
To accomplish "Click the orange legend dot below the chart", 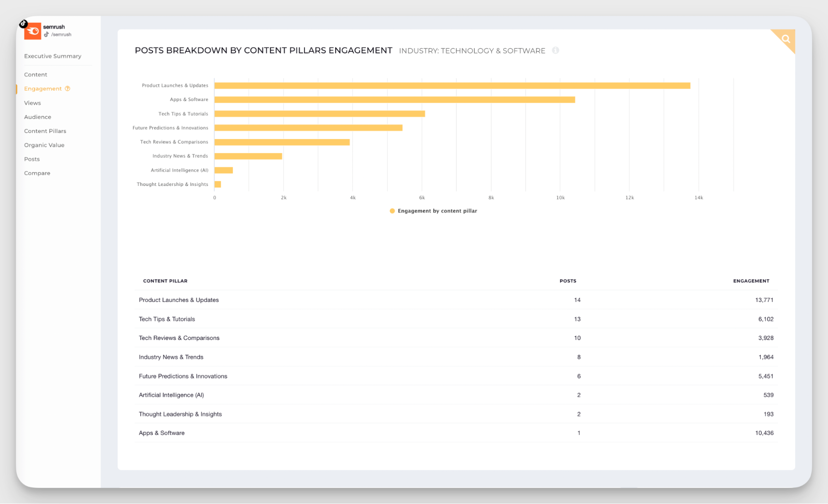I will point(393,211).
